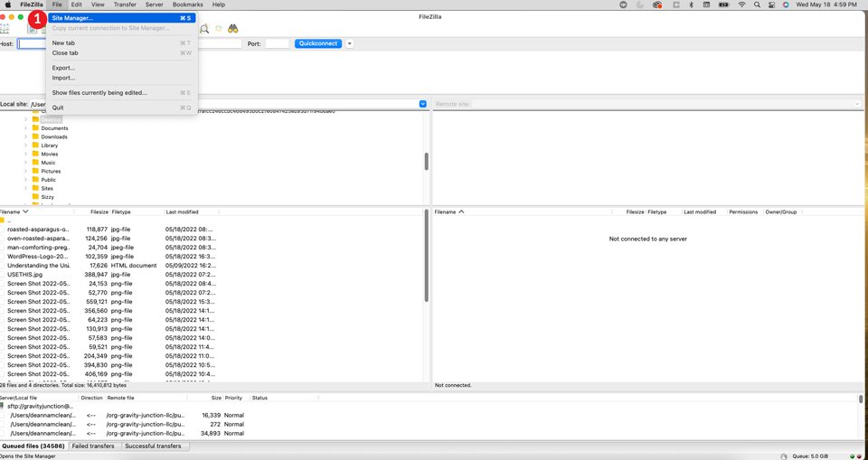Click Documents folder icon in tree
Viewport: 868px width, 460px height.
(35, 127)
